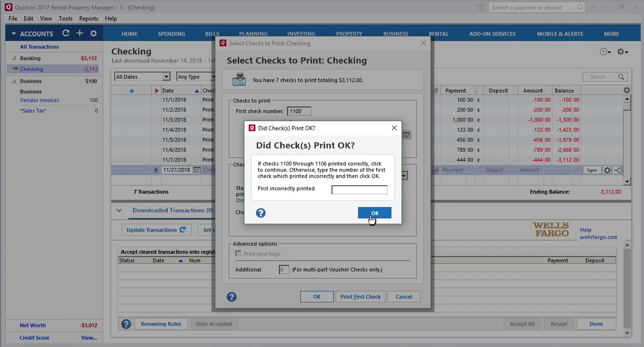Open help in Did Check(s) Print OK dialog
This screenshot has height=347, width=644.
[x=261, y=213]
